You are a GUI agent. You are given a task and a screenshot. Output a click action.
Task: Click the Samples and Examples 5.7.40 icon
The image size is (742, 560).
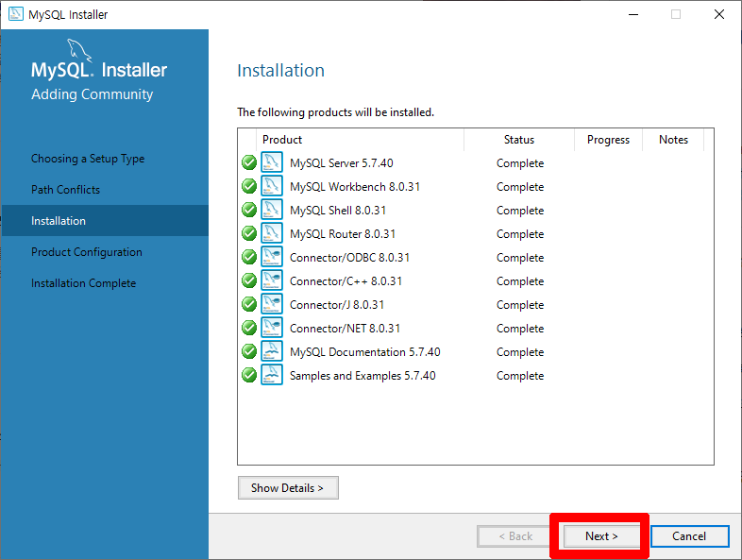272,376
